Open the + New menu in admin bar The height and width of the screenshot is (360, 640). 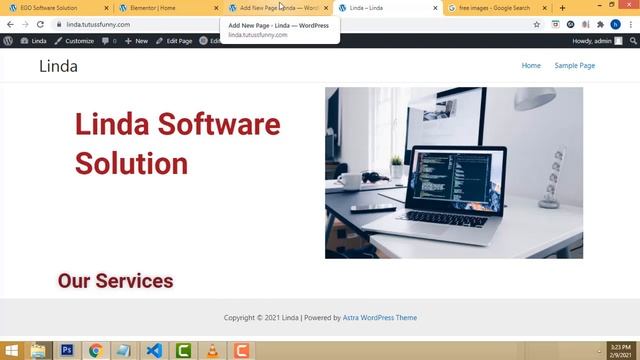(136, 41)
